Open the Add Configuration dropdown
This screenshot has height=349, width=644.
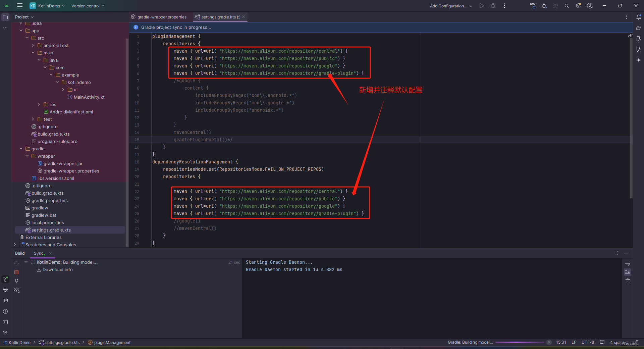point(451,6)
